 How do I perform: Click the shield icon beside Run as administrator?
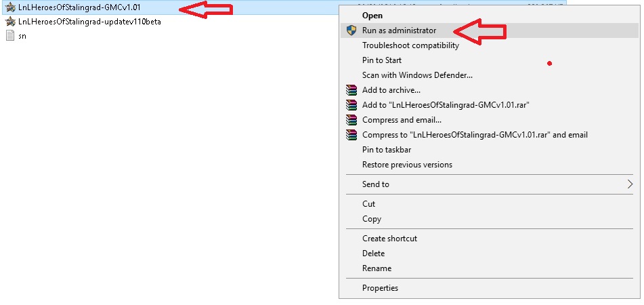point(351,30)
